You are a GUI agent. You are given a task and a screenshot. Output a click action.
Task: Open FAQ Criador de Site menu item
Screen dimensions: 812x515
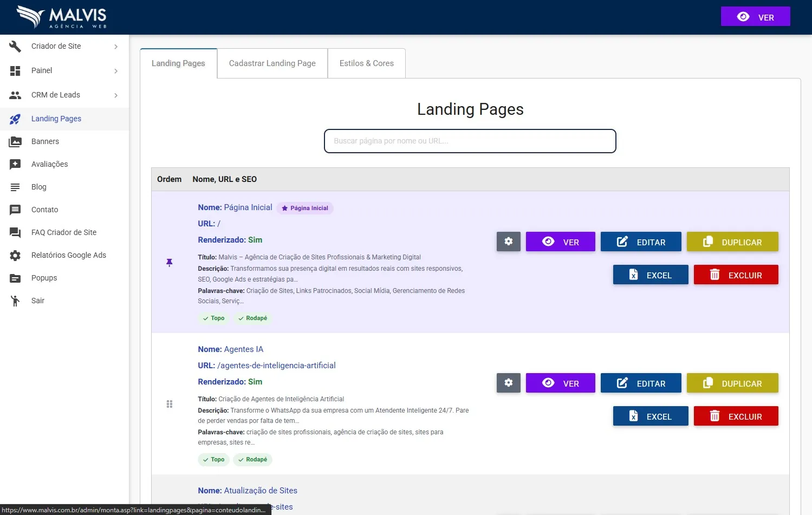click(64, 232)
